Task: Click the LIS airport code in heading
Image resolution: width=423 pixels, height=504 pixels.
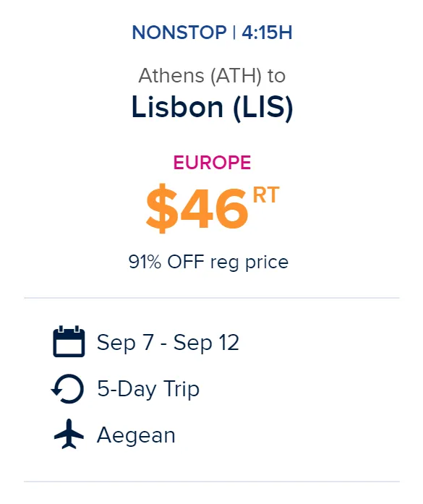Action: [263, 107]
